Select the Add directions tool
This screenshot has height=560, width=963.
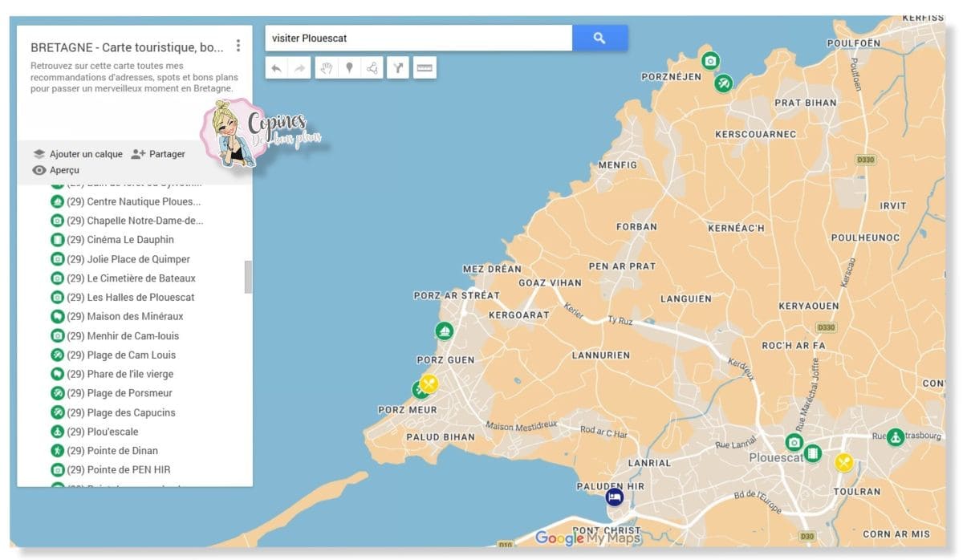point(398,68)
